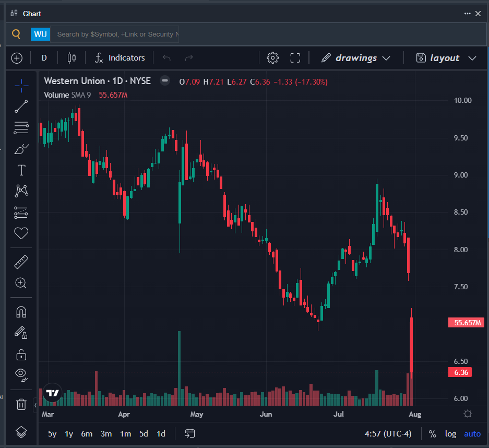Click the TradingView logo

tap(52, 393)
